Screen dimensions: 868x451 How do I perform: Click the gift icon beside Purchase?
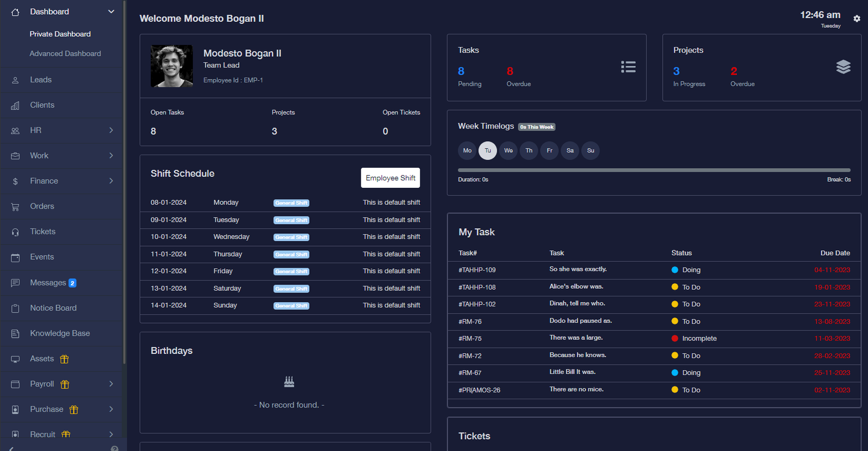[74, 410]
